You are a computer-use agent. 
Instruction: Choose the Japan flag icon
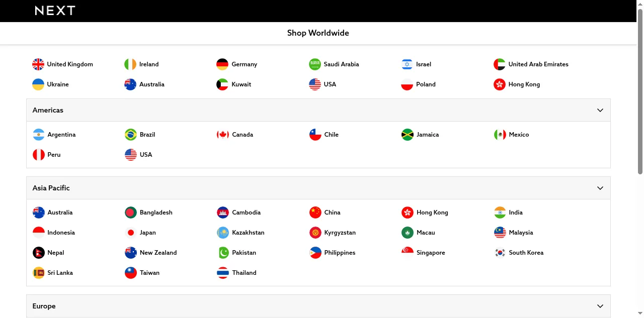click(131, 233)
